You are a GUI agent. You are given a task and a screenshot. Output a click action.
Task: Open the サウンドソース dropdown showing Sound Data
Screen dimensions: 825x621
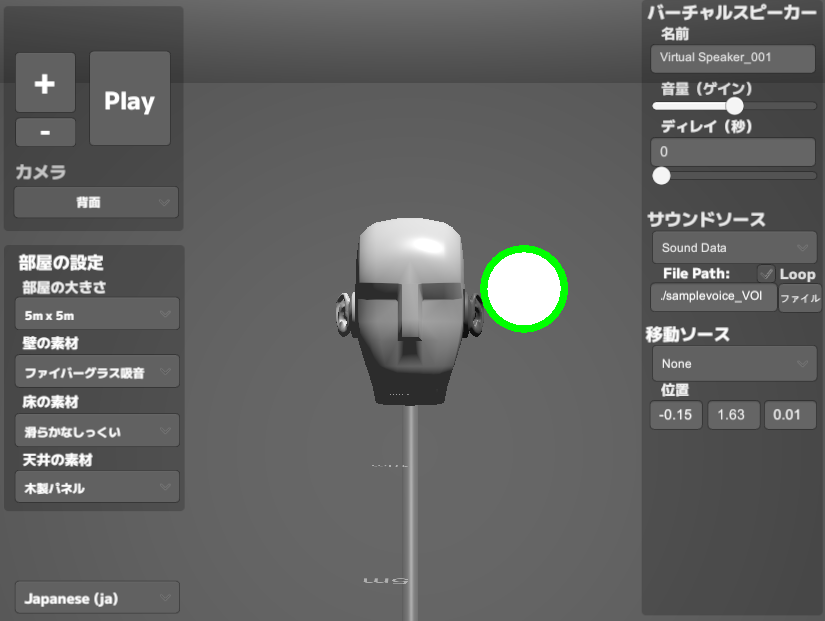coord(733,247)
